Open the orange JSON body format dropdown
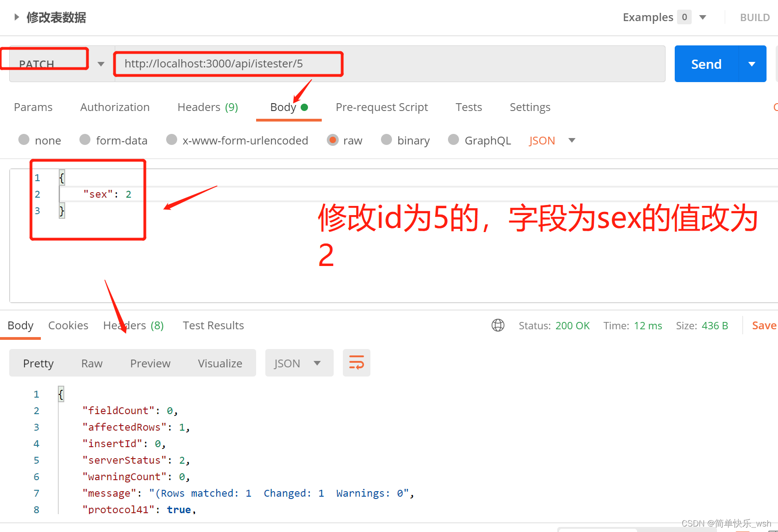 pyautogui.click(x=552, y=140)
